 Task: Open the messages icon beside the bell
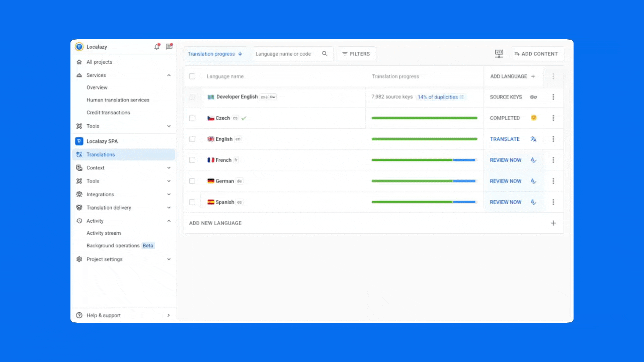pyautogui.click(x=169, y=47)
